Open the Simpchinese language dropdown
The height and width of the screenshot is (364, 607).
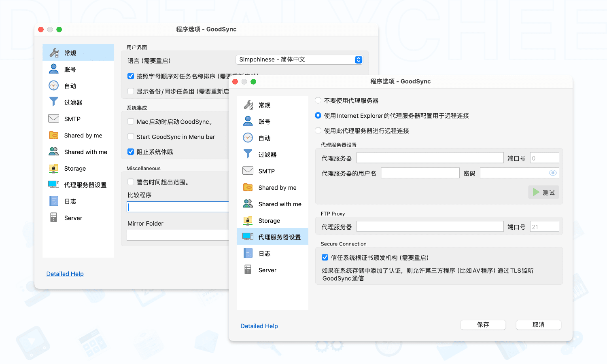click(299, 60)
